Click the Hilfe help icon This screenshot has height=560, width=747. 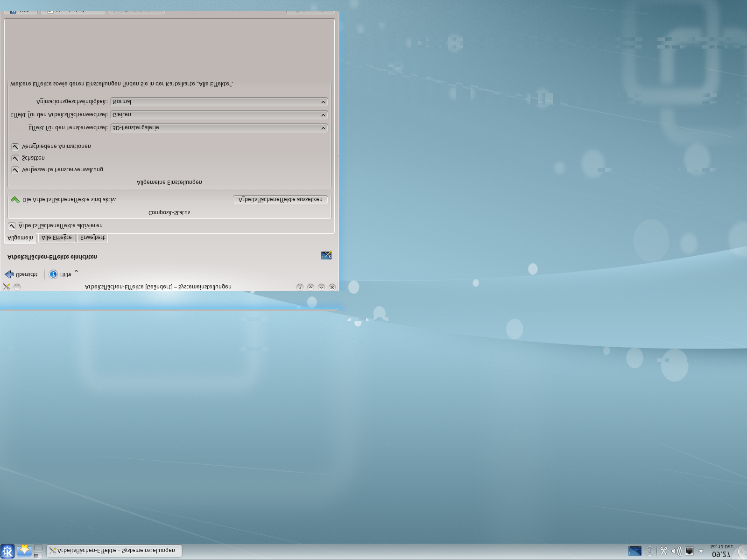pyautogui.click(x=53, y=274)
